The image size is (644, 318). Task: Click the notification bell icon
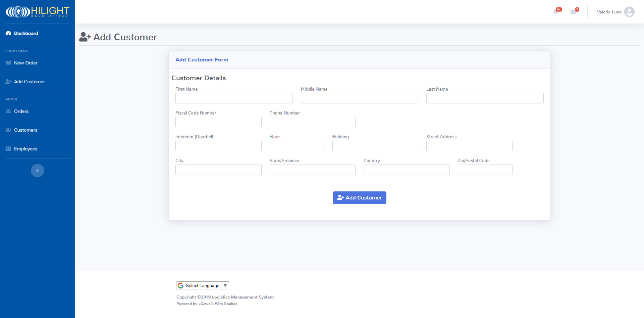[556, 12]
